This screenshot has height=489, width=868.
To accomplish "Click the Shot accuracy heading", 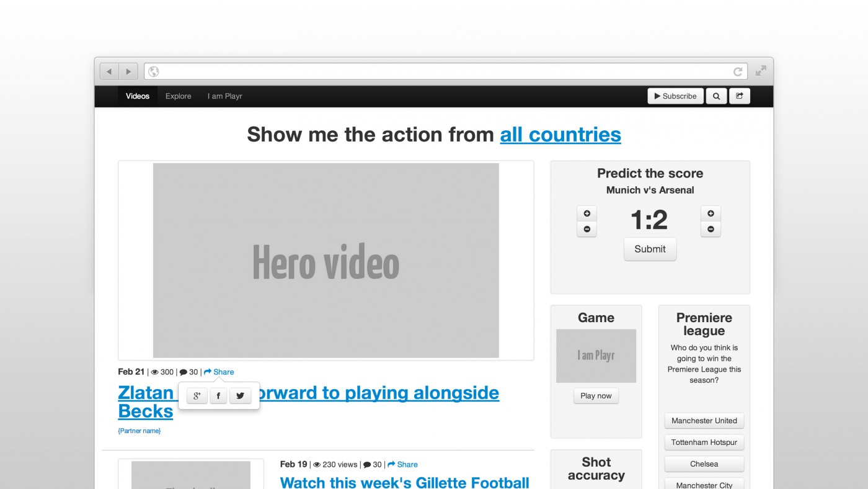I will pyautogui.click(x=596, y=469).
